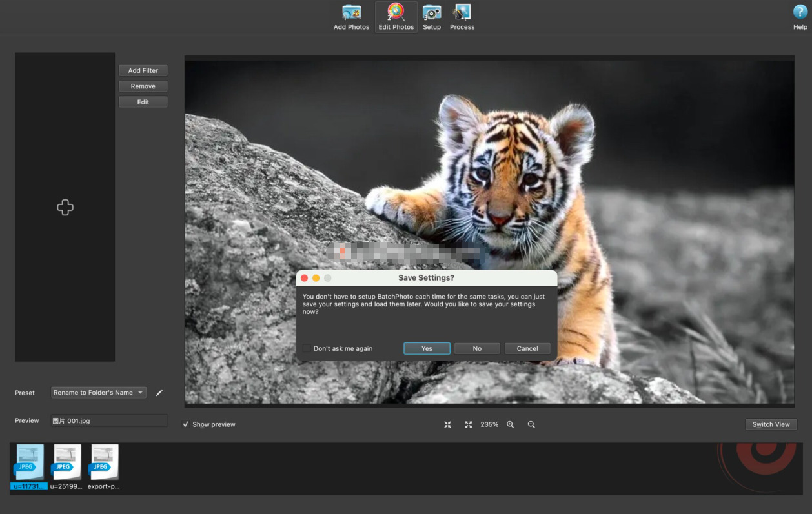Switch to the Setup step
The height and width of the screenshot is (514, 812).
[x=432, y=17]
